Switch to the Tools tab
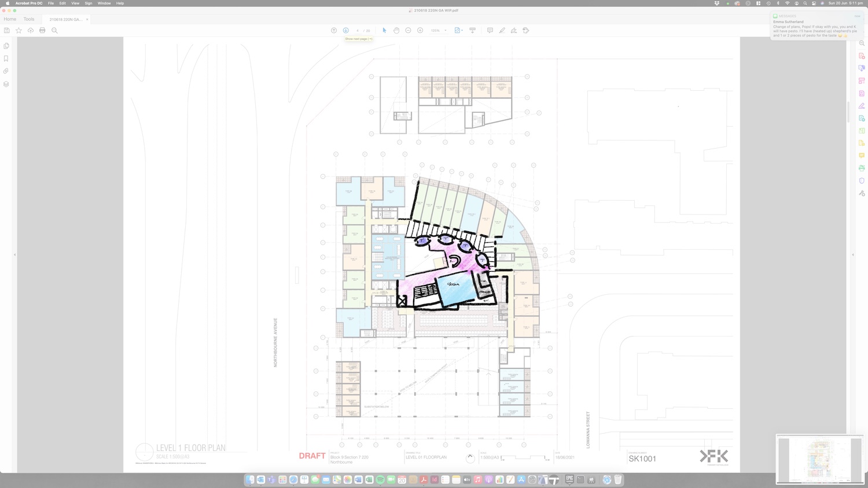 point(29,19)
